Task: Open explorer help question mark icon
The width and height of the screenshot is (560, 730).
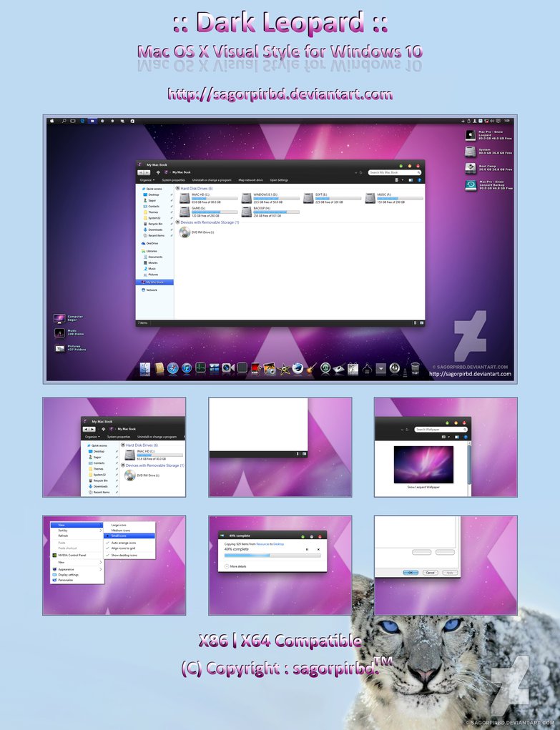Action: 419,179
